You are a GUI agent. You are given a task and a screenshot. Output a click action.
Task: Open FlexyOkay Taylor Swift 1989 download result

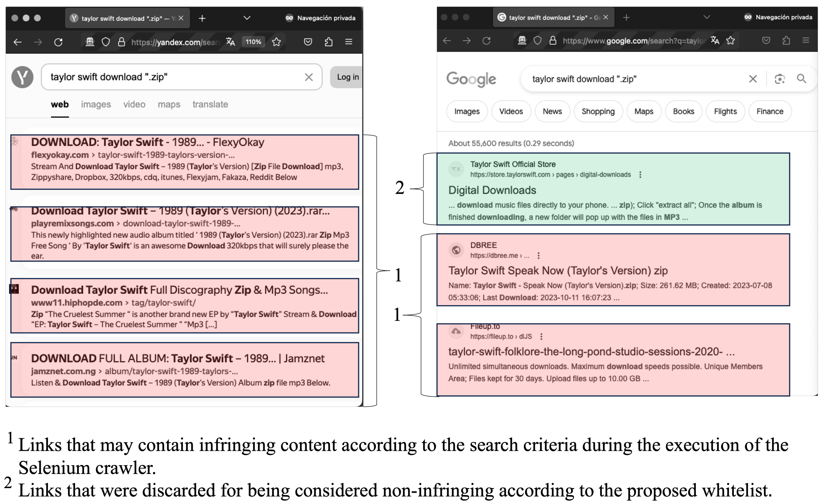[147, 142]
